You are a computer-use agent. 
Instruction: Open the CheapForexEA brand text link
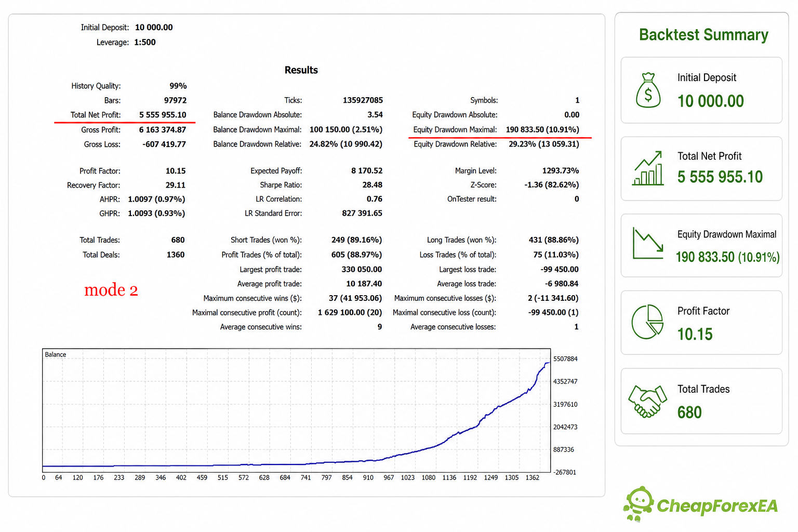[x=717, y=506]
